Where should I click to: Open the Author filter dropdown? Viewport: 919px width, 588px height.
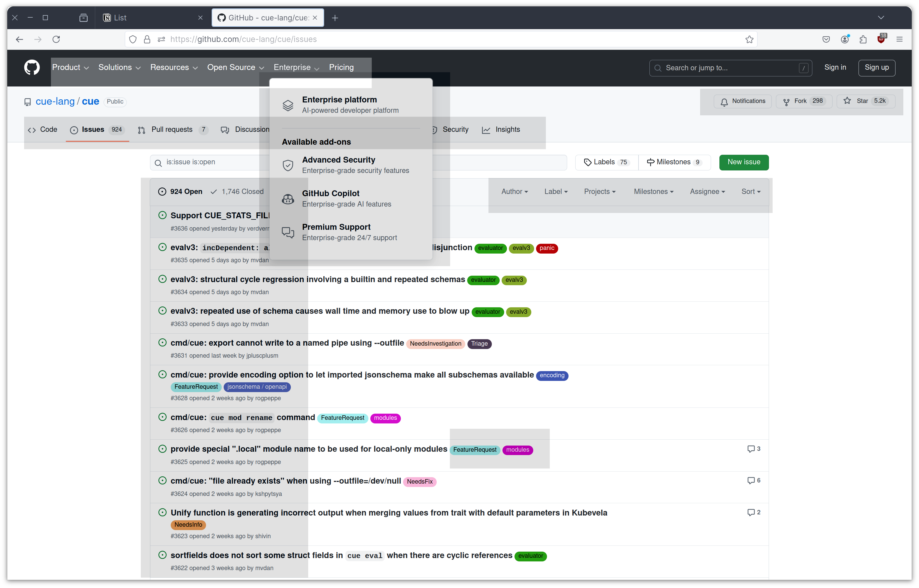pos(514,192)
